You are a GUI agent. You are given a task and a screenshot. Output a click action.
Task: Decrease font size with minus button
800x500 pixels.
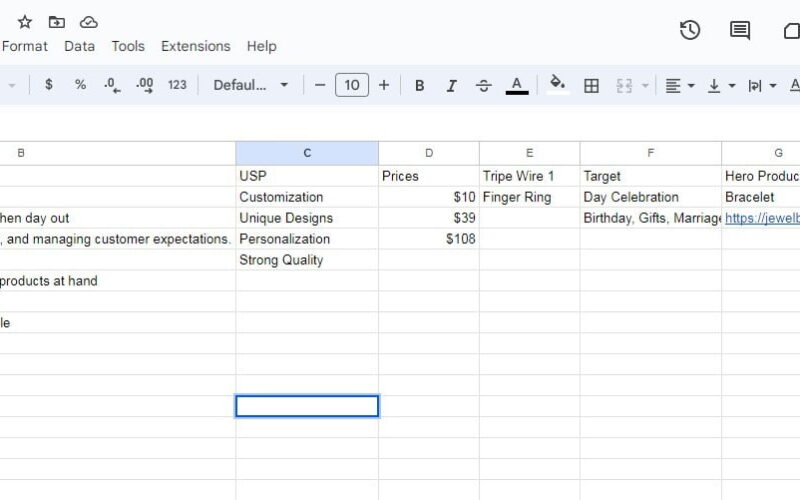pos(320,85)
